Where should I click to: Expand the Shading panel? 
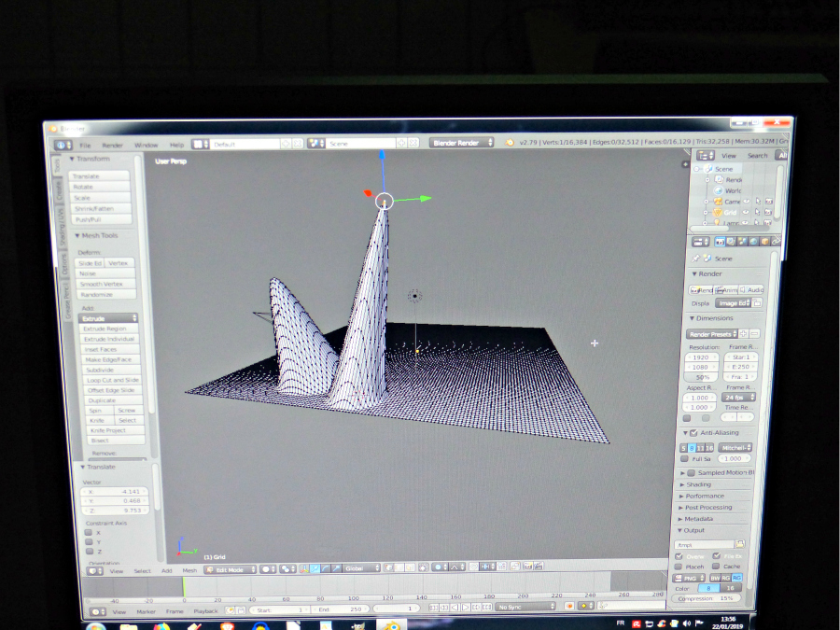698,484
